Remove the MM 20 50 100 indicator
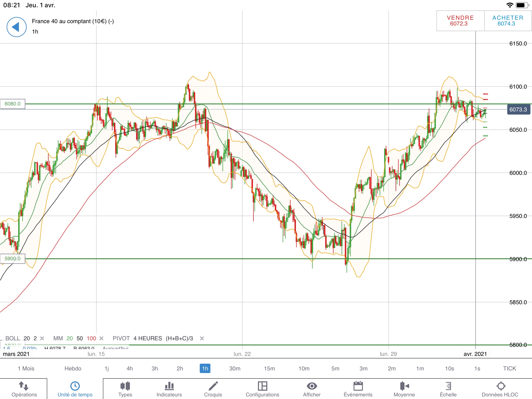532x399 pixels. point(102,338)
